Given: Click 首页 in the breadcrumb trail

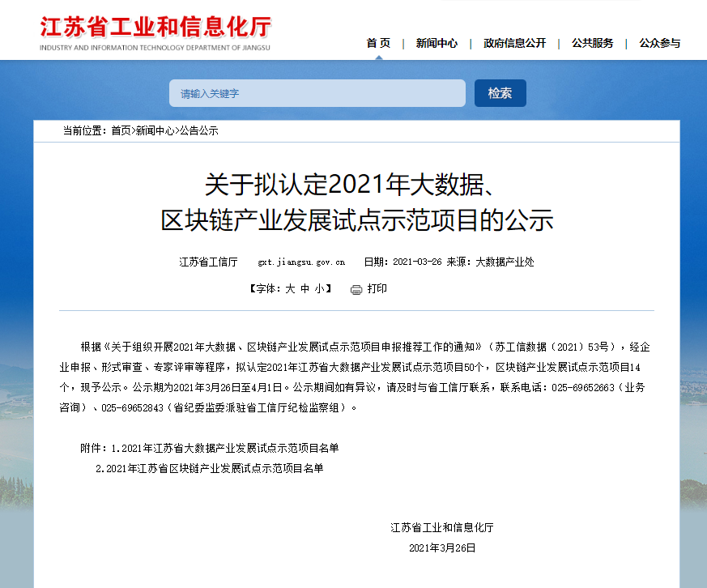Looking at the screenshot, I should click(x=121, y=130).
